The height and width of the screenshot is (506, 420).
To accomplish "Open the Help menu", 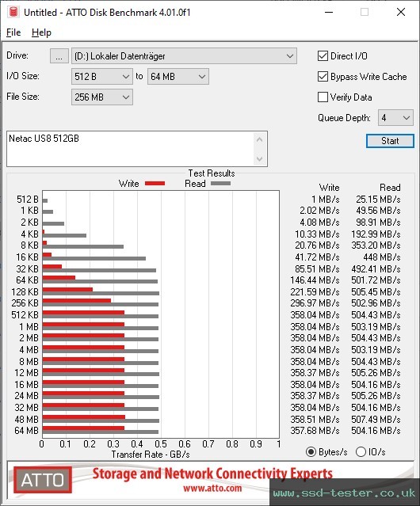I will tap(41, 32).
